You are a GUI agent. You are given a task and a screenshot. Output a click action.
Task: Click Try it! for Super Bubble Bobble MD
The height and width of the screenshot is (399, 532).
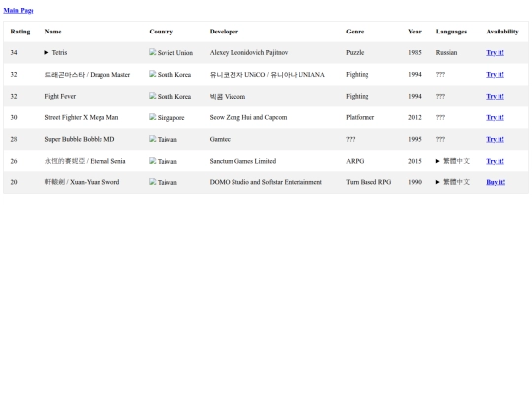click(x=495, y=139)
